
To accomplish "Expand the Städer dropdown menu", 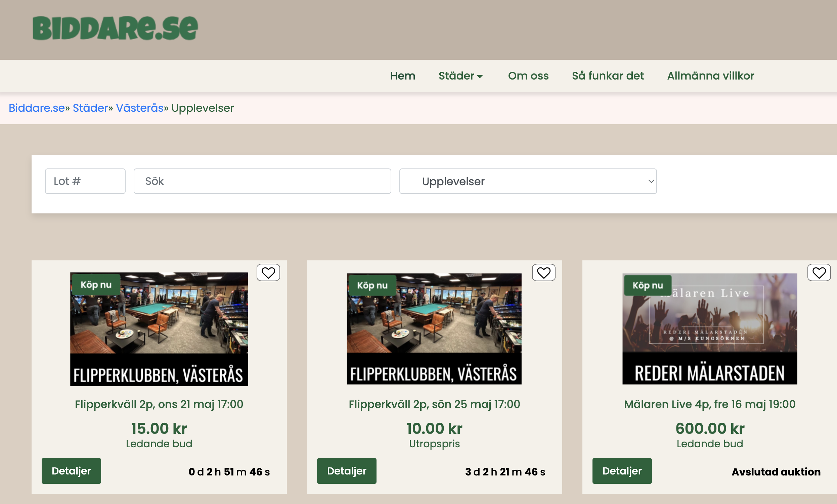I will point(460,76).
